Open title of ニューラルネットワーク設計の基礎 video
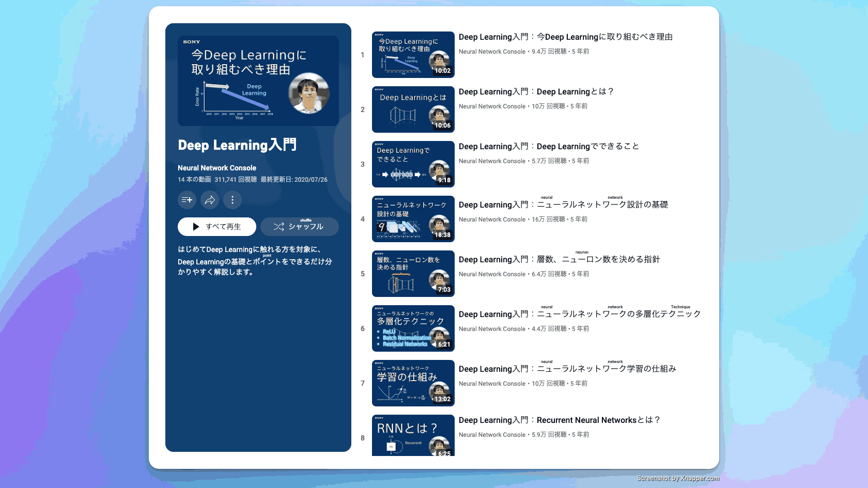868x488 pixels. pyautogui.click(x=563, y=205)
